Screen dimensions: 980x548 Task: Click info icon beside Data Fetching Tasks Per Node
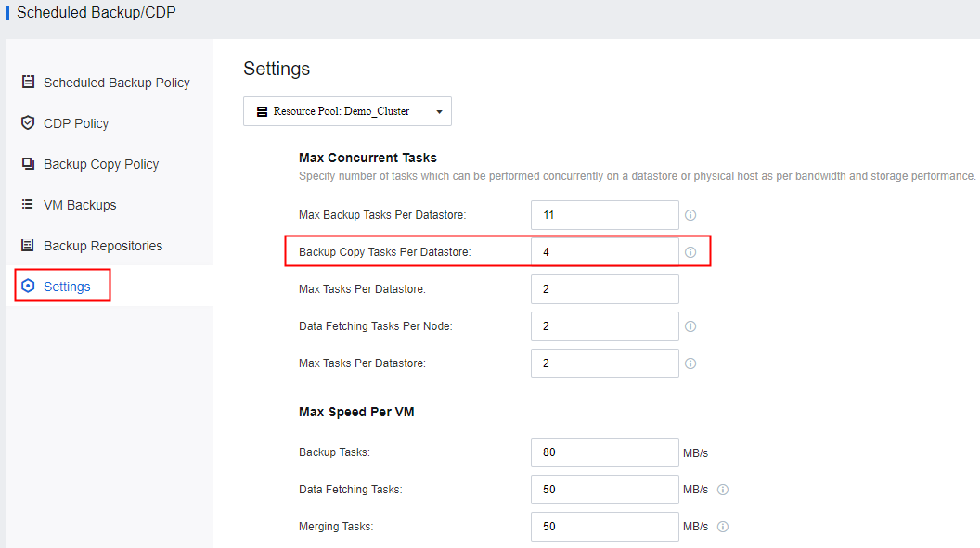coord(690,326)
